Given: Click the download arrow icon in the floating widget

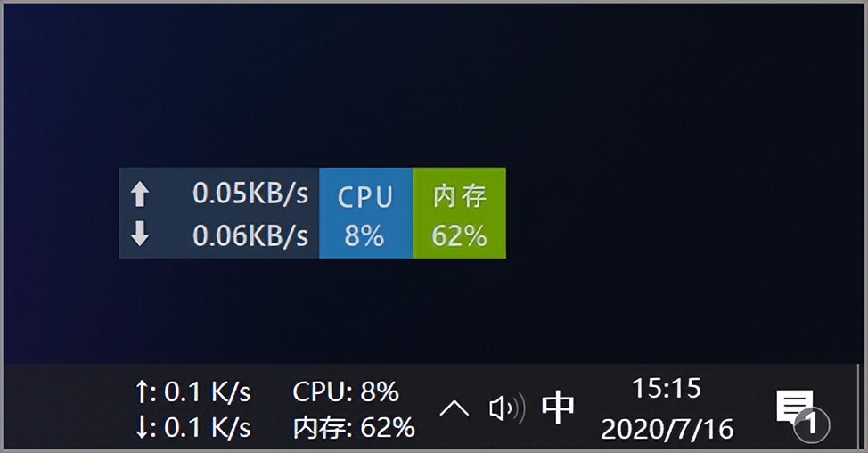Looking at the screenshot, I should (x=140, y=235).
